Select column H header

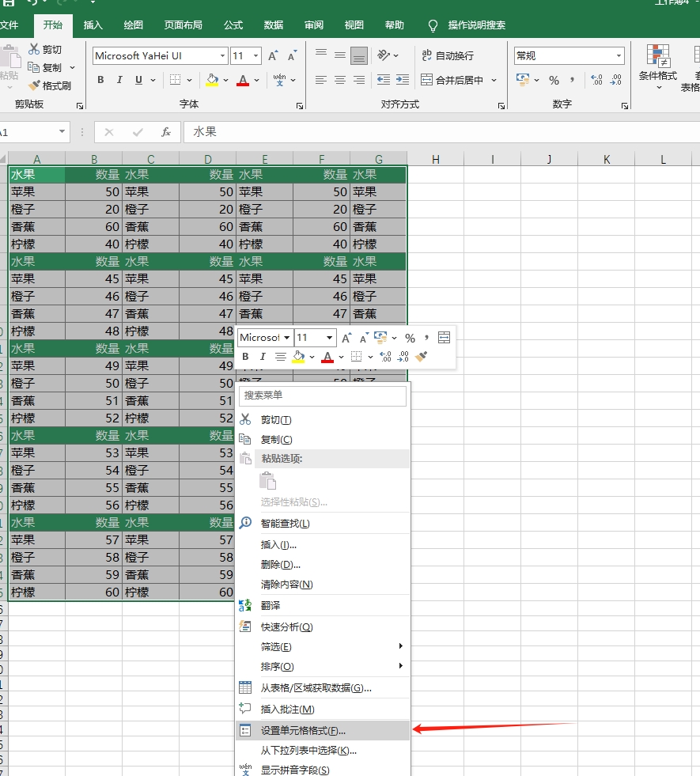coord(435,159)
